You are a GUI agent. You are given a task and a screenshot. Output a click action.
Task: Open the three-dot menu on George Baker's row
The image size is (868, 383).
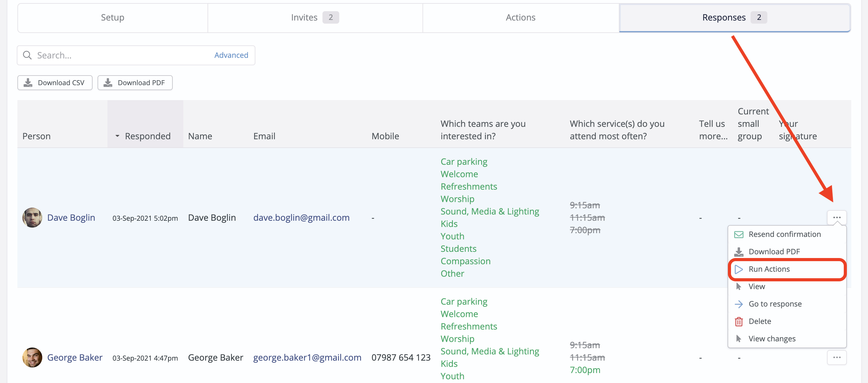coord(837,358)
